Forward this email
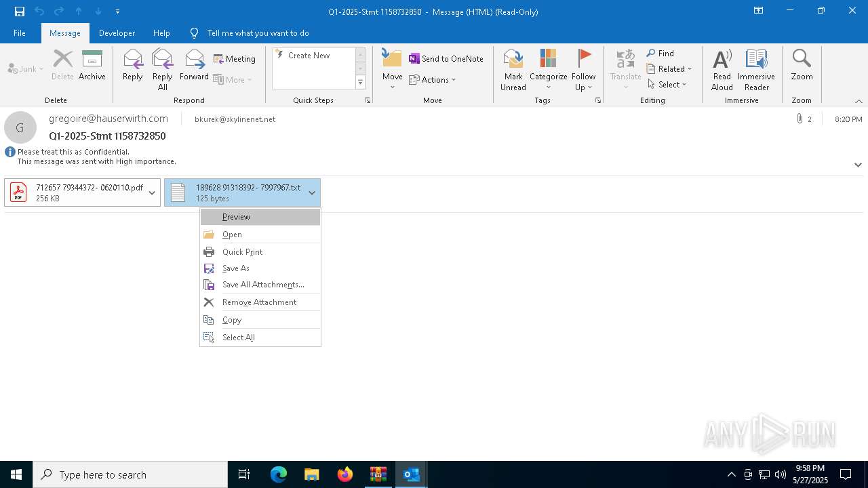 (x=194, y=66)
